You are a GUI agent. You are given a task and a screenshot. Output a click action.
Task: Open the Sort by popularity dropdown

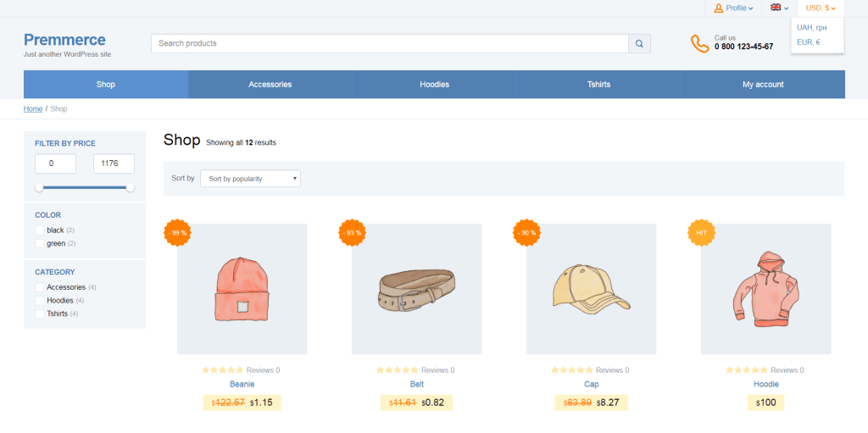point(250,178)
